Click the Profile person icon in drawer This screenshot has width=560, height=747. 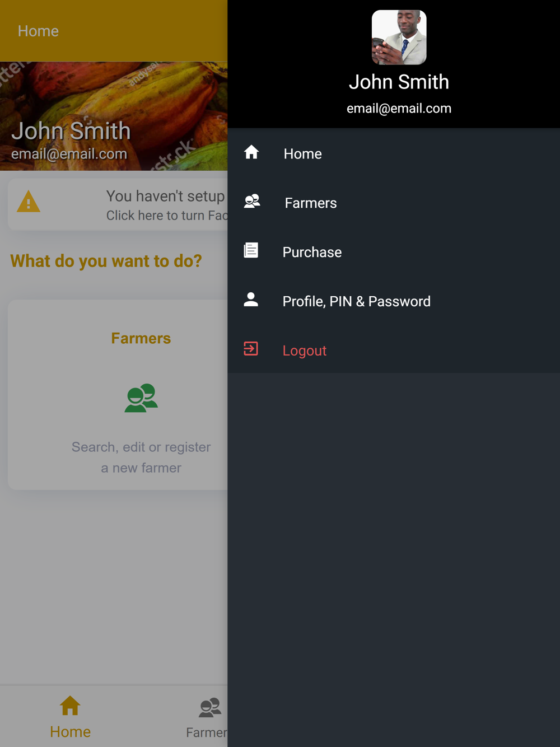tap(251, 300)
